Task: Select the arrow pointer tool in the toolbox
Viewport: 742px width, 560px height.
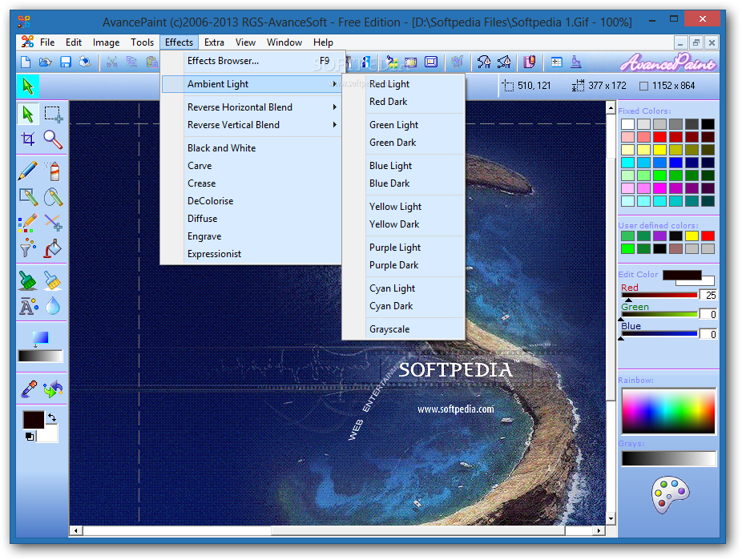Action: click(x=28, y=114)
